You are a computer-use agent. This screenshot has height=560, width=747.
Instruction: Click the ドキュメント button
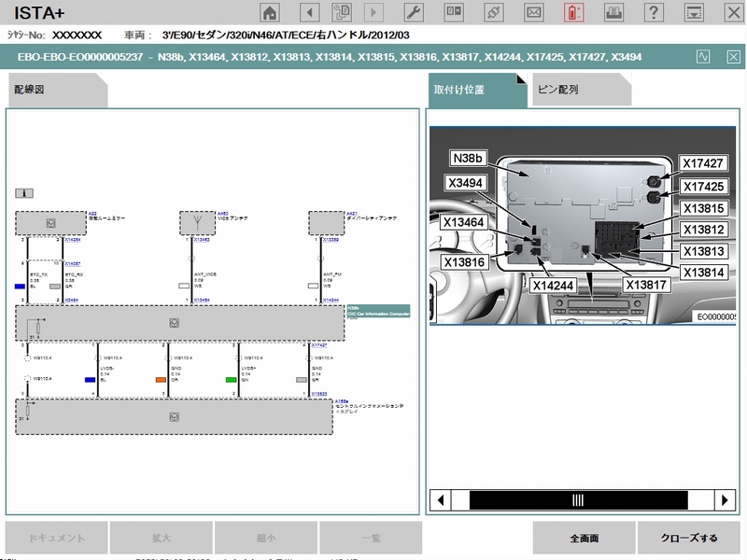coord(57,539)
